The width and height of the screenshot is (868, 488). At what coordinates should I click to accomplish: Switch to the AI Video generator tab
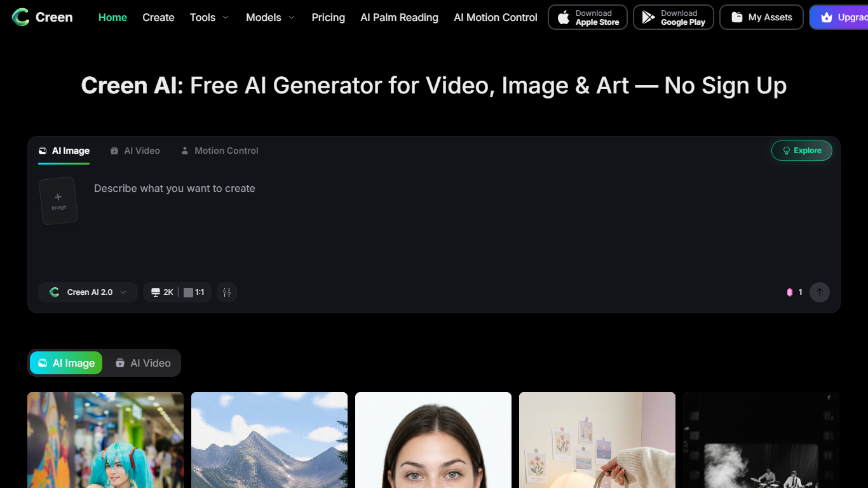coord(135,151)
